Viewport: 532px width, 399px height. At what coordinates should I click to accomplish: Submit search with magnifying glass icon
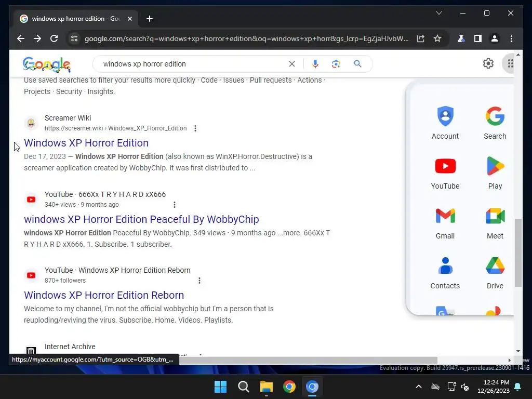[357, 64]
